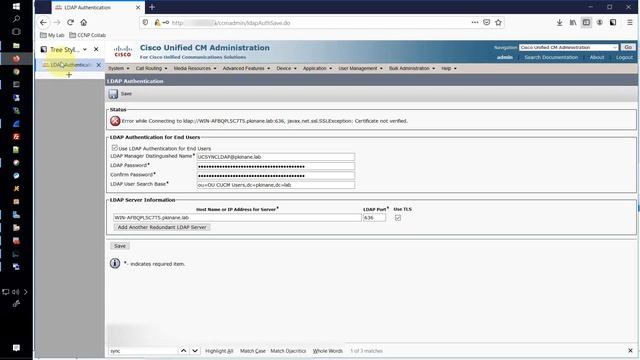Open the Bulk Administration menu dropdown

(412, 68)
